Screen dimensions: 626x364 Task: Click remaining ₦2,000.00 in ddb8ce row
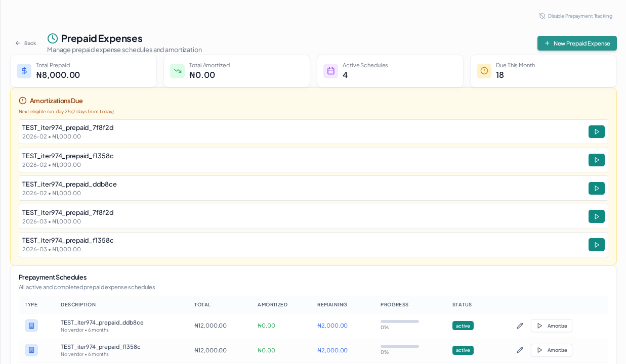[x=332, y=326]
